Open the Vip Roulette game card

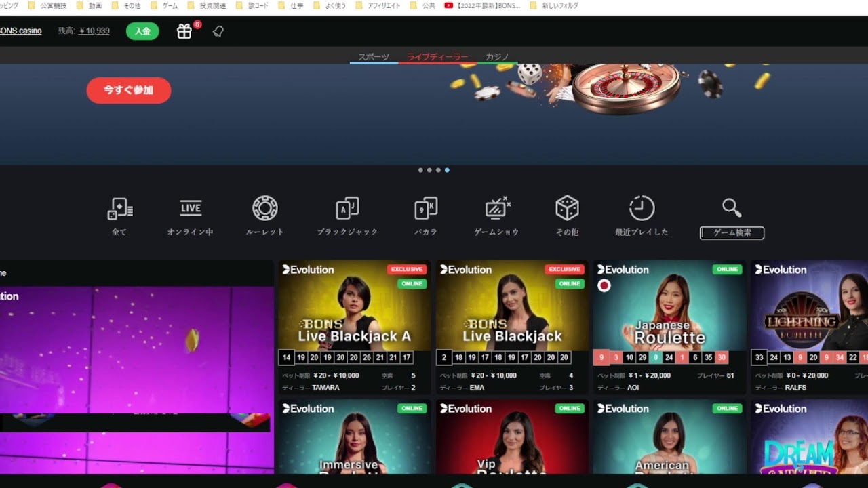[x=512, y=436]
